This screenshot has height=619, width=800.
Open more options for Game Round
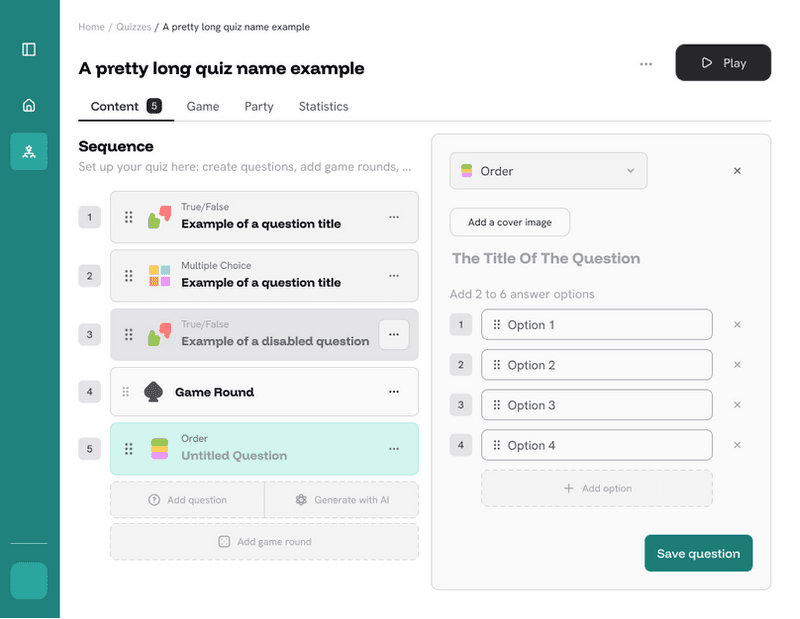coord(394,392)
